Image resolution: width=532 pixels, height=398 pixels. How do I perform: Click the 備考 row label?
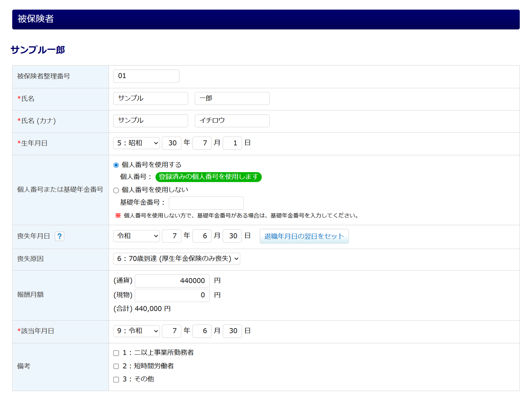click(x=24, y=366)
